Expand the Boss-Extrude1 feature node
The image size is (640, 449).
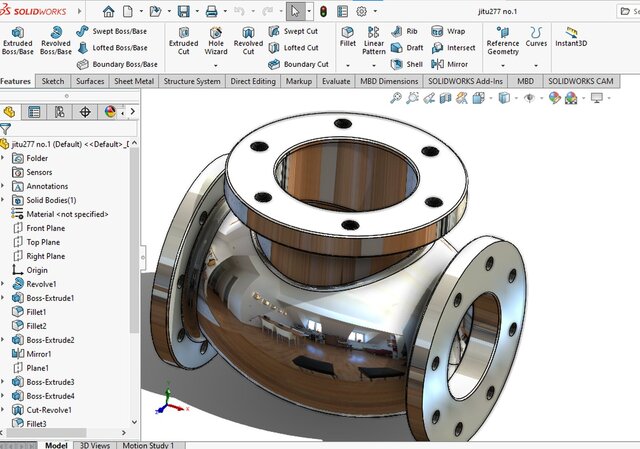tap(3, 298)
